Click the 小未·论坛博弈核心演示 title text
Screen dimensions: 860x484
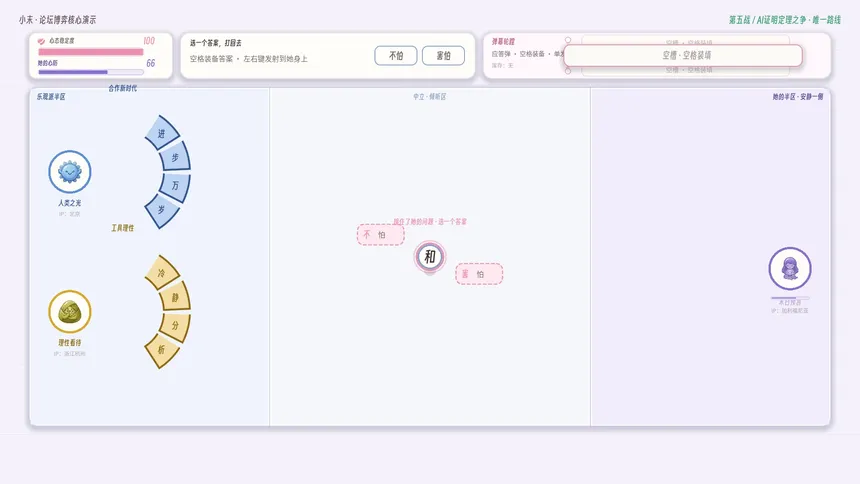point(58,20)
